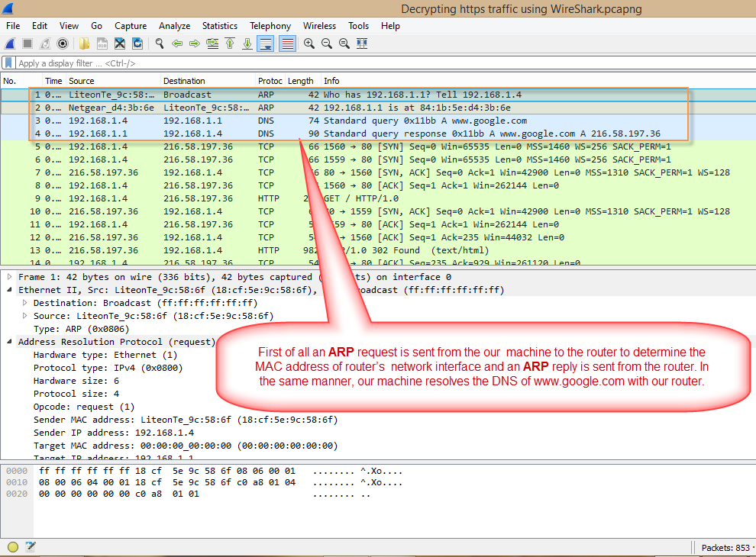Select the Type: ARP (0x0806) line

tap(82, 329)
